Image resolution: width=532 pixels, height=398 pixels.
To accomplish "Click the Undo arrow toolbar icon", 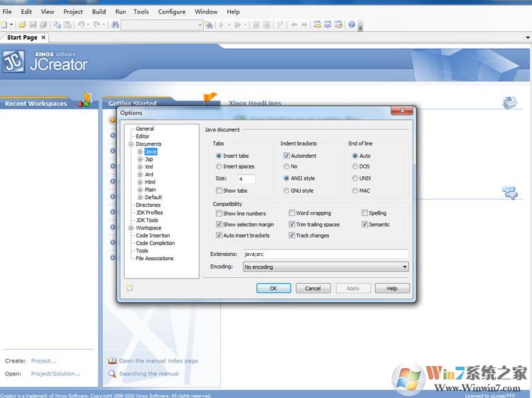I will tap(82, 25).
